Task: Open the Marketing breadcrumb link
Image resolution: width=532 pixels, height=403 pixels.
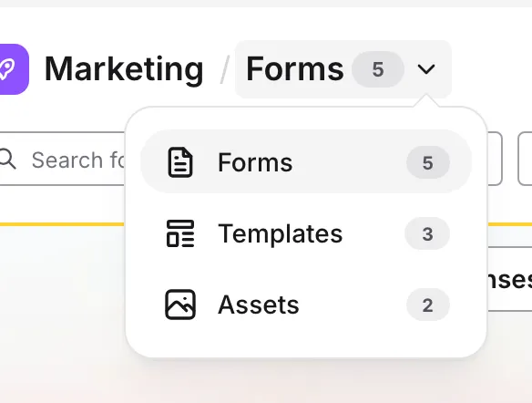Action: (124, 69)
